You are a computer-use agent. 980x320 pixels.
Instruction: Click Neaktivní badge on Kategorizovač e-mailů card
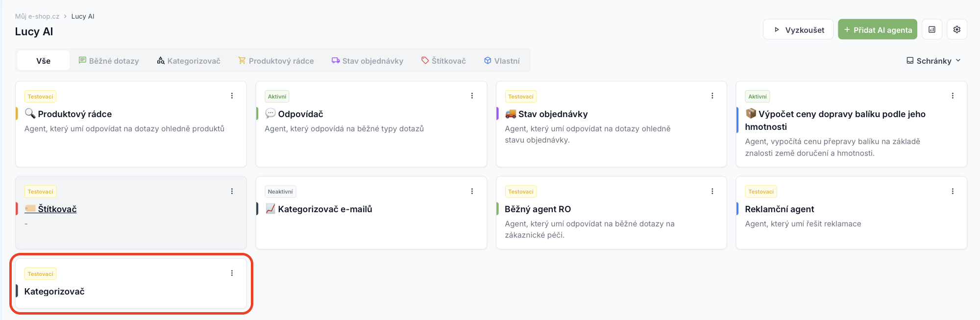(x=280, y=192)
